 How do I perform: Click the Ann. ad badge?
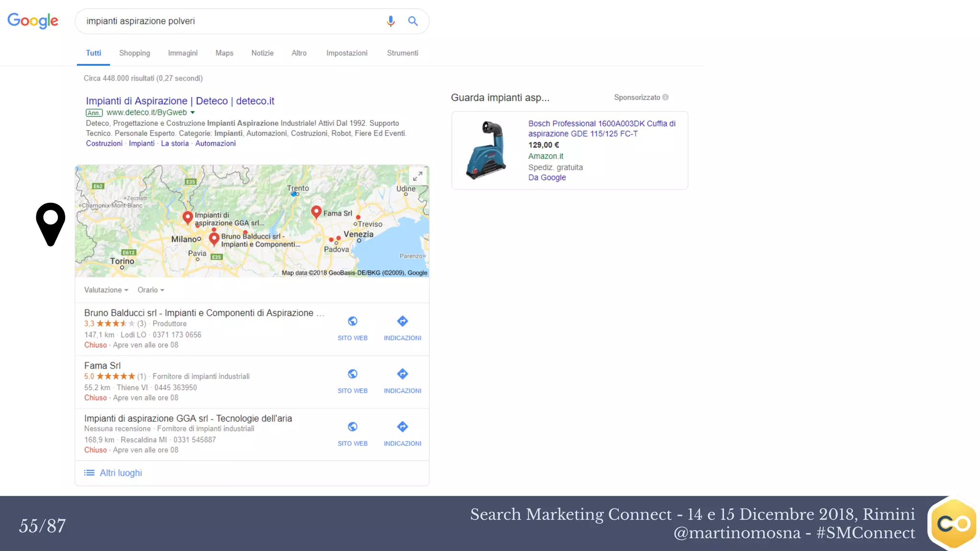point(94,113)
